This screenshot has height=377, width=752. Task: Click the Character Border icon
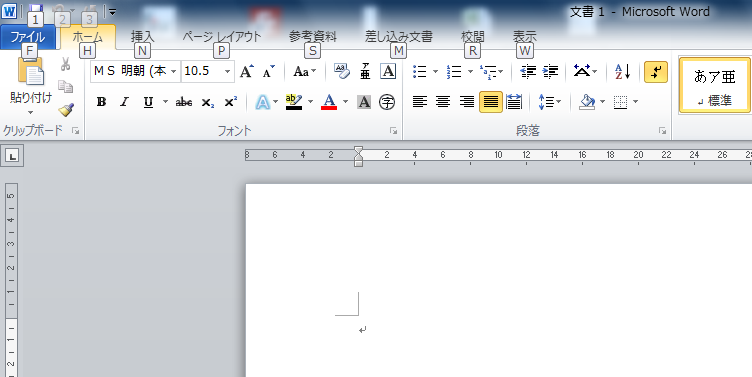point(388,71)
